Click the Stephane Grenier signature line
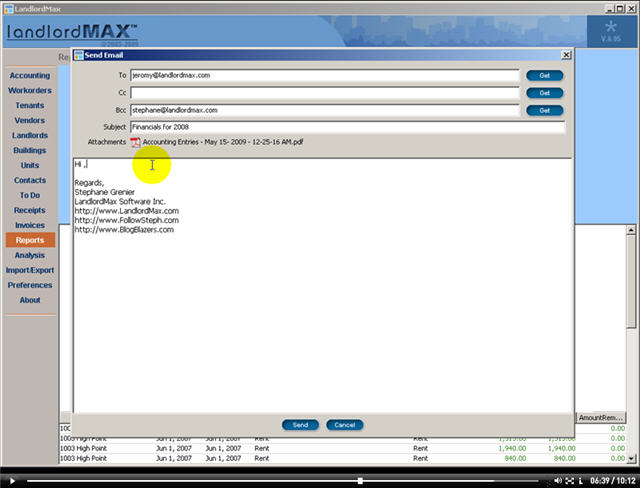 (x=104, y=192)
